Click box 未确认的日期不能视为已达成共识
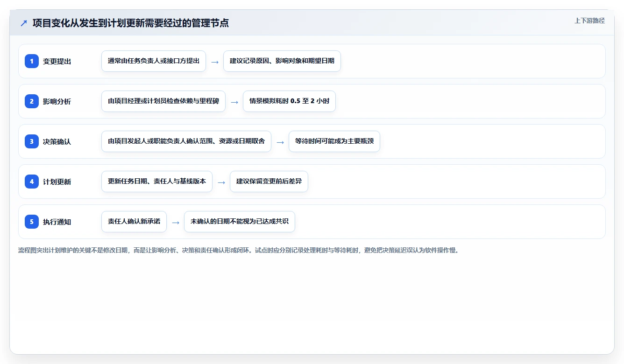624x364 pixels. point(240,222)
